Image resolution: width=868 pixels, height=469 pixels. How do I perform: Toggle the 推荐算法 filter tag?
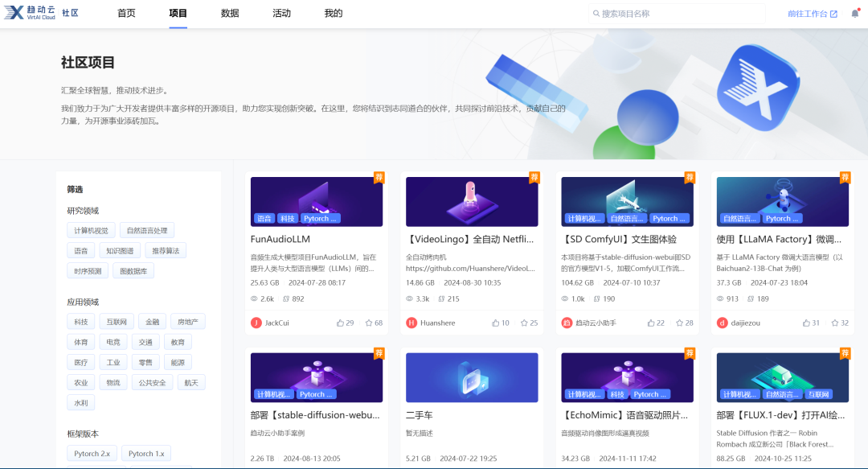pyautogui.click(x=166, y=250)
